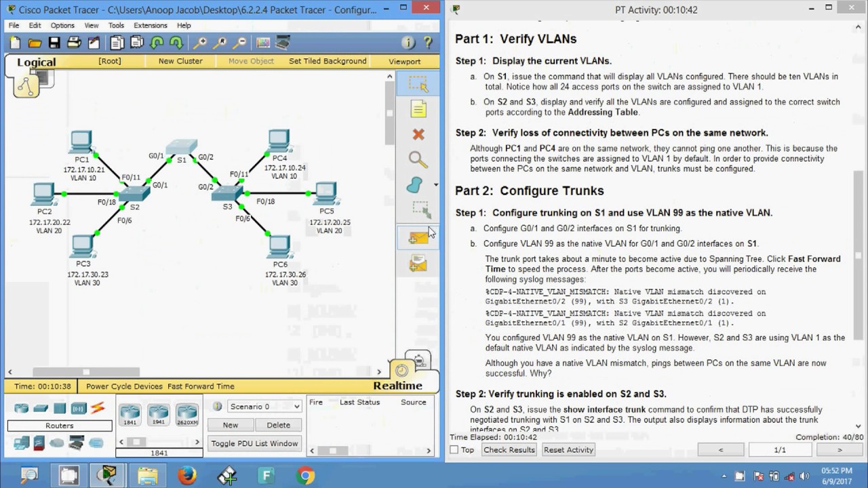868x488 pixels.
Task: Click the Logical workspace tab
Action: point(36,62)
